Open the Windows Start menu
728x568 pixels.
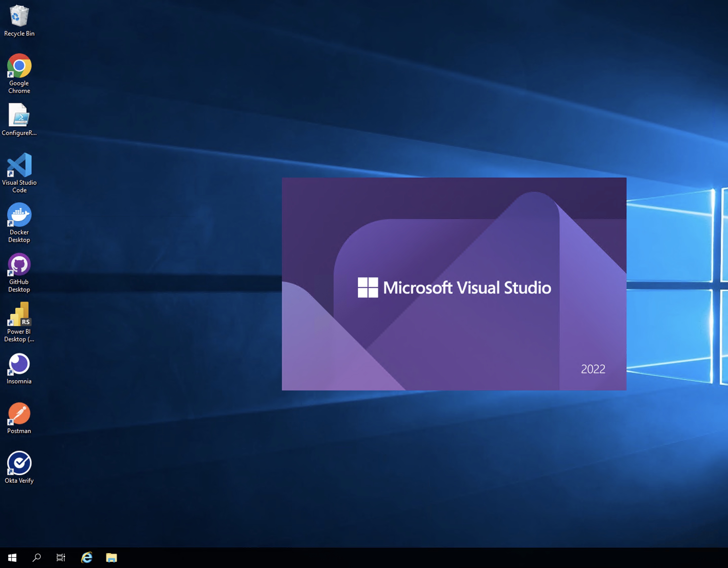click(12, 558)
